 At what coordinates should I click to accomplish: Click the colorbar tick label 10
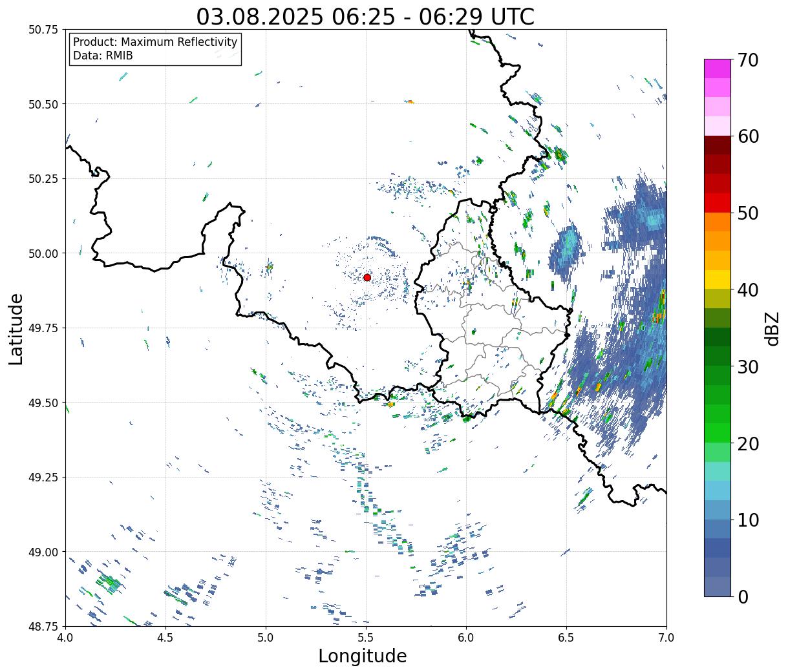[747, 520]
